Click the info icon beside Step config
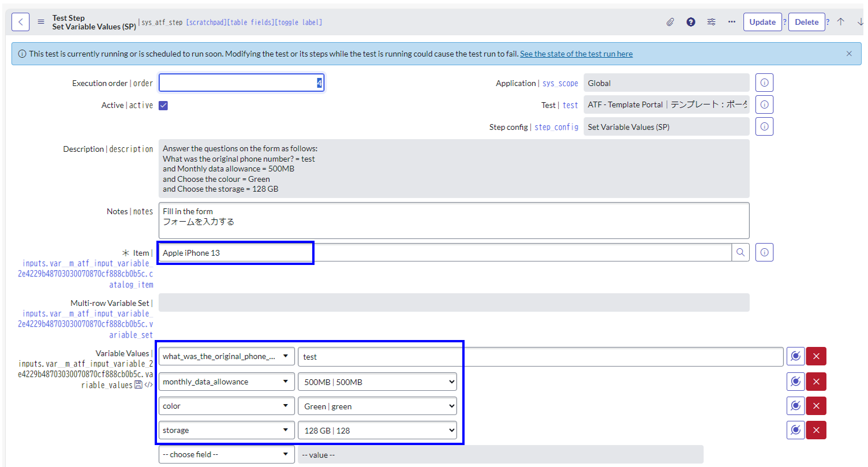The image size is (868, 467). pyautogui.click(x=765, y=126)
